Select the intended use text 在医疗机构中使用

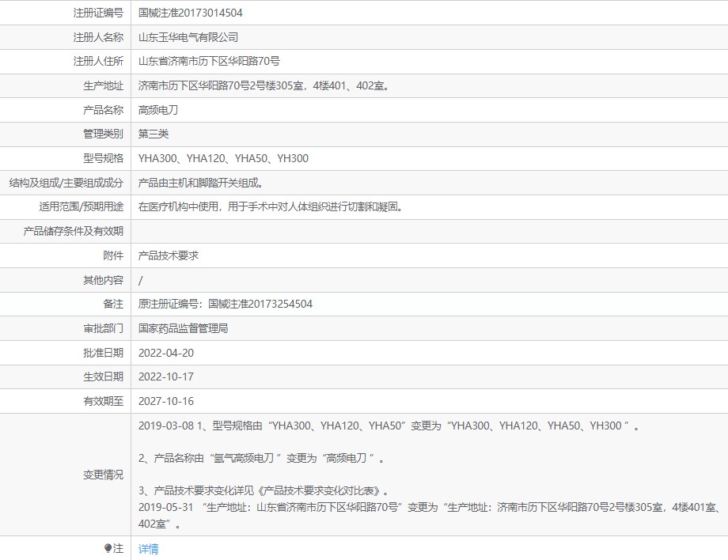pyautogui.click(x=270, y=207)
